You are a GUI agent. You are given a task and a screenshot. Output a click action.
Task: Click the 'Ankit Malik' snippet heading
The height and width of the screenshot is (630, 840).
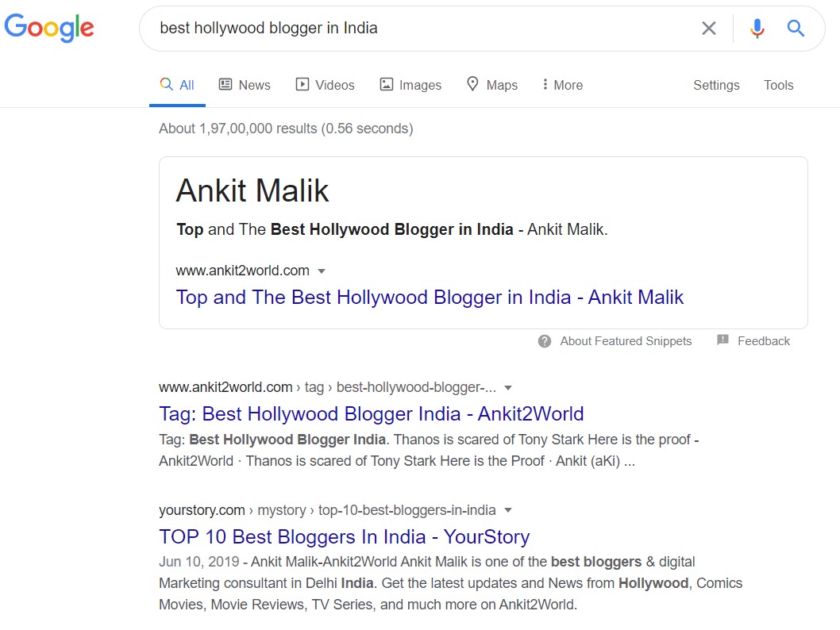click(252, 190)
